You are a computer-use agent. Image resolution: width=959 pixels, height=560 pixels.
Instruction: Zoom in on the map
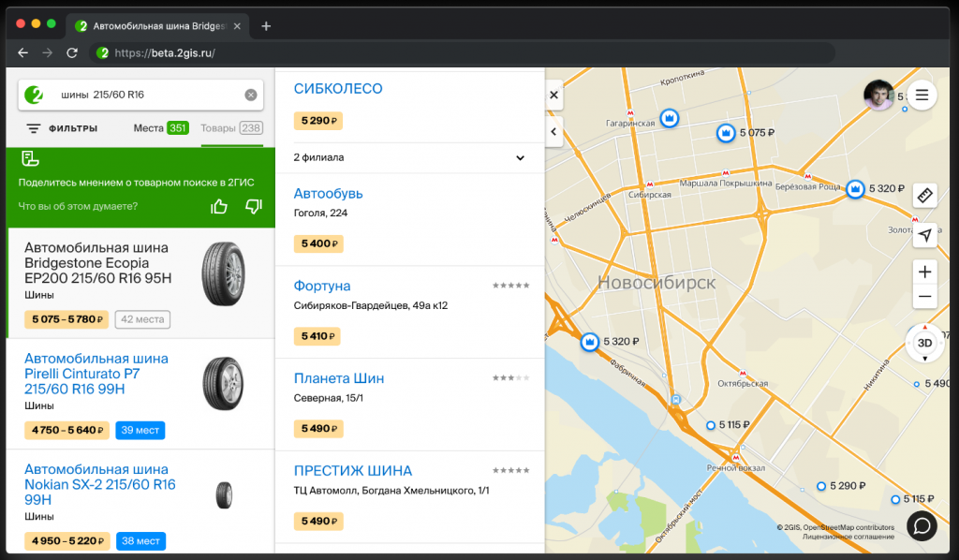click(x=924, y=273)
